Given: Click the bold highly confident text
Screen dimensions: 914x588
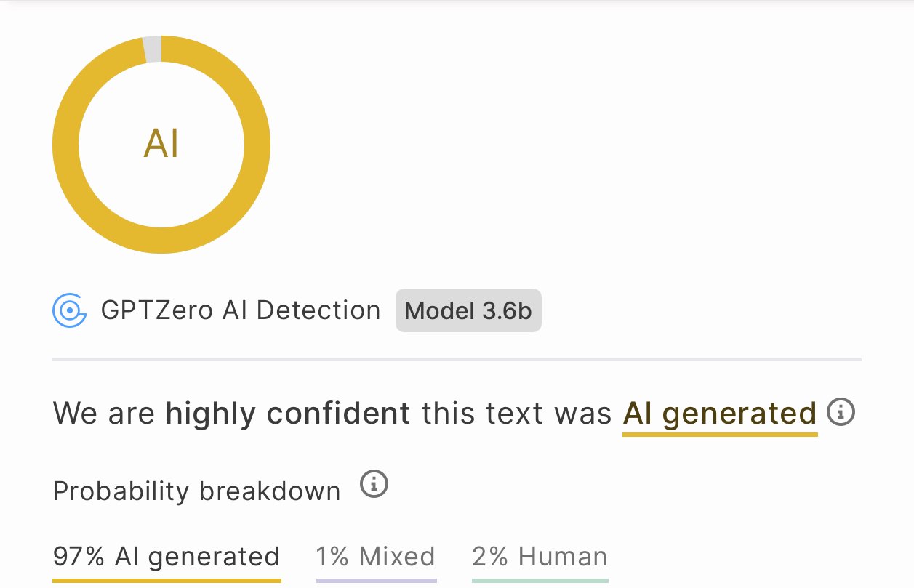Looking at the screenshot, I should 288,414.
